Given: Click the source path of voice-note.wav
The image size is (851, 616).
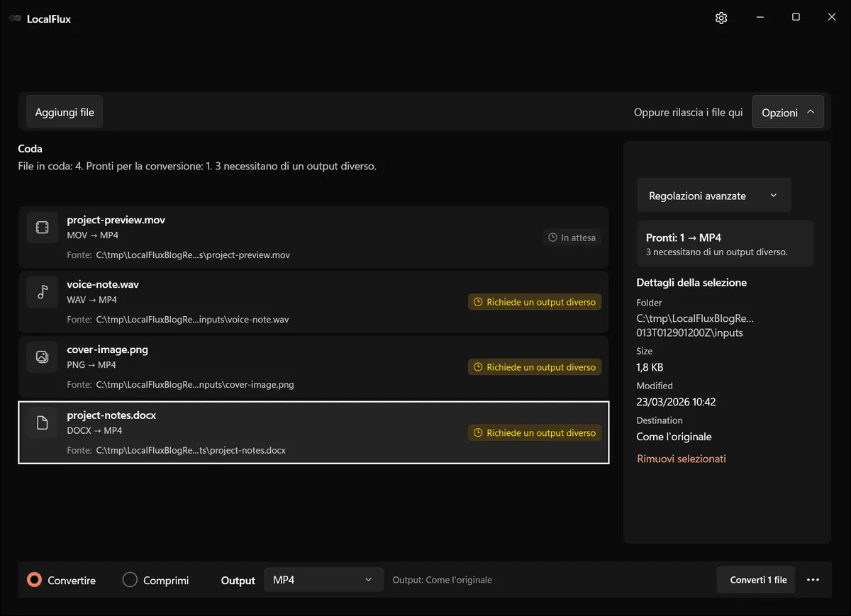Looking at the screenshot, I should tap(192, 320).
